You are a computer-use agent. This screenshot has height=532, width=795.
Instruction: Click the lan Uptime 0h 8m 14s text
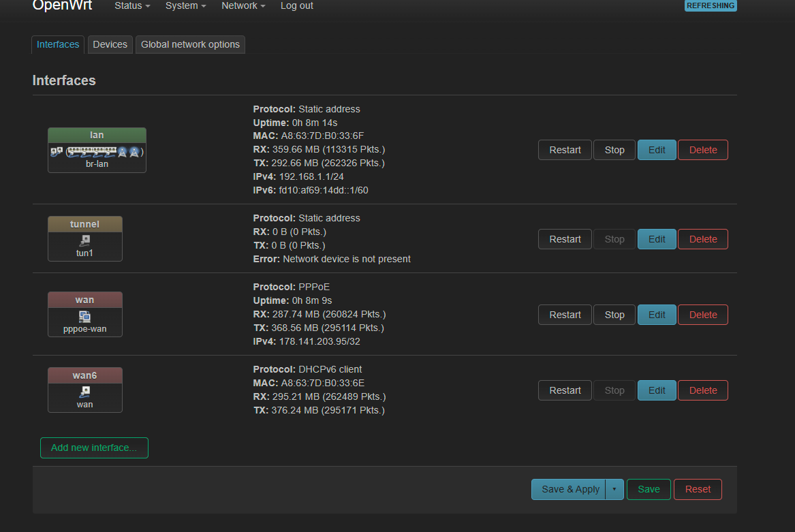pyautogui.click(x=295, y=123)
